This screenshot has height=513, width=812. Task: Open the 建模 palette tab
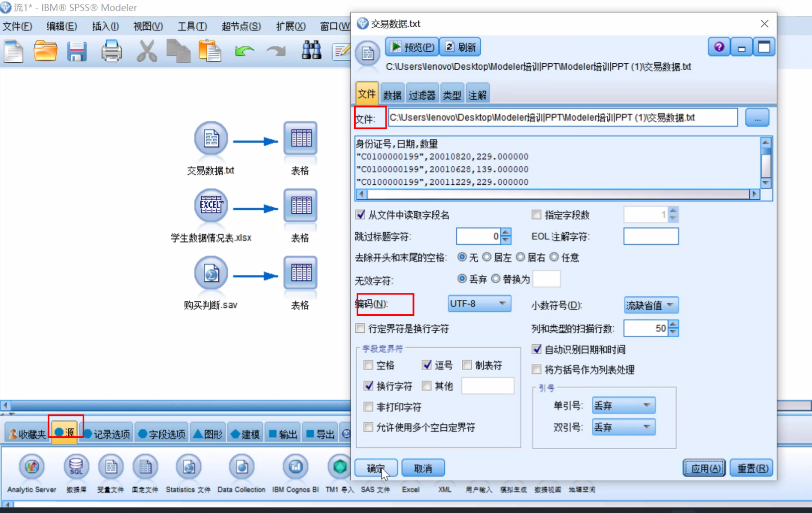[x=245, y=434]
